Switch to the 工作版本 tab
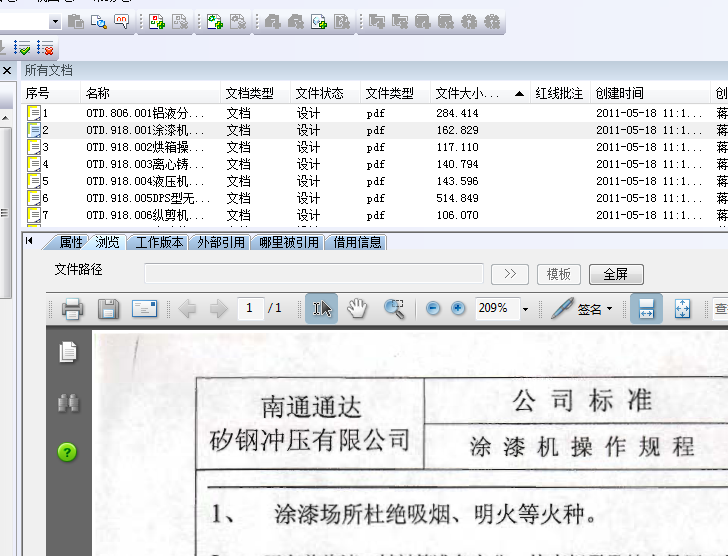 click(159, 242)
